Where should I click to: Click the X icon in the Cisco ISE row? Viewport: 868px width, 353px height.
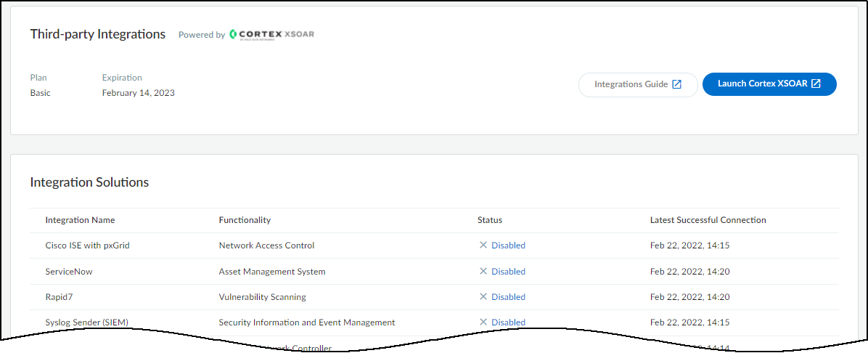[483, 246]
